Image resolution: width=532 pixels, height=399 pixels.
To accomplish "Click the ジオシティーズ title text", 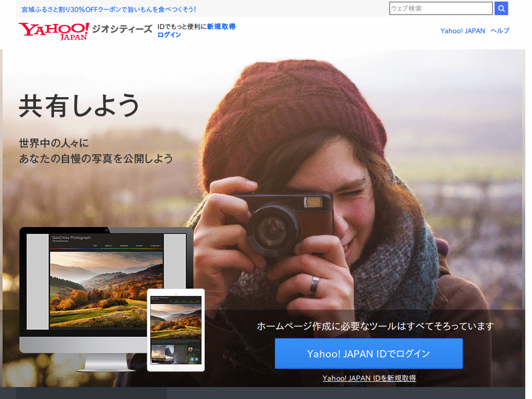I will pyautogui.click(x=122, y=29).
